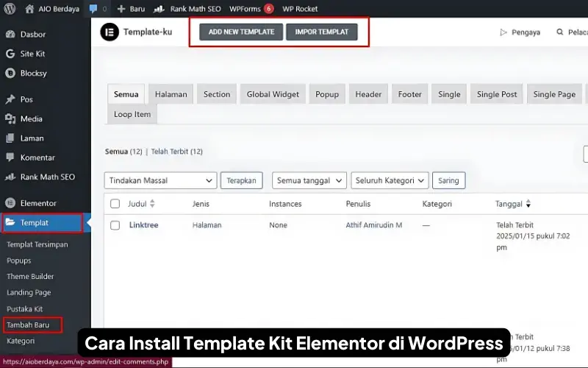
Task: Open Templat Tersimpan submenu item
Action: (37, 244)
